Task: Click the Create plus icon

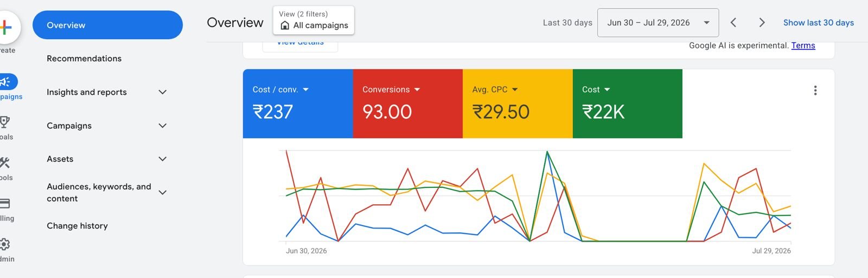Action: tap(5, 27)
